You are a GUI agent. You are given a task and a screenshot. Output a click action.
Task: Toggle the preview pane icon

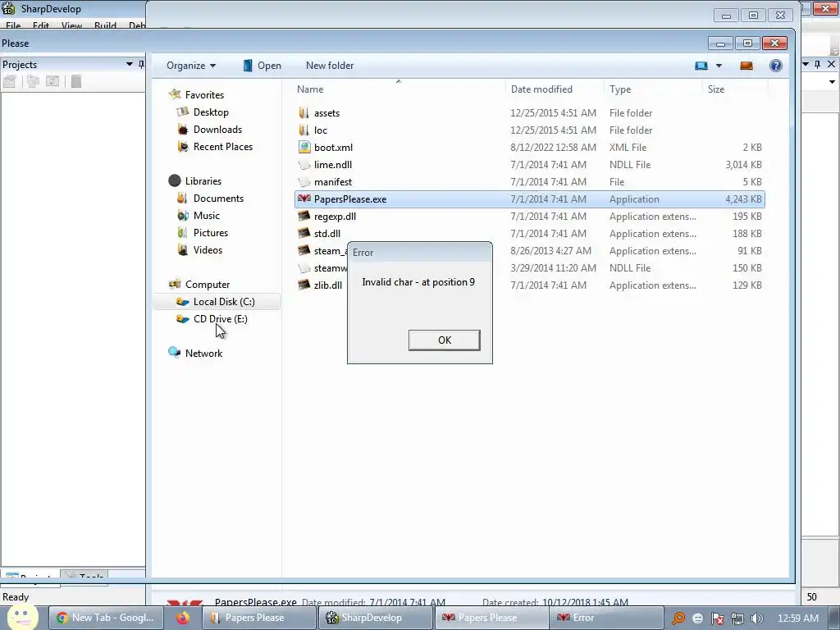[746, 66]
